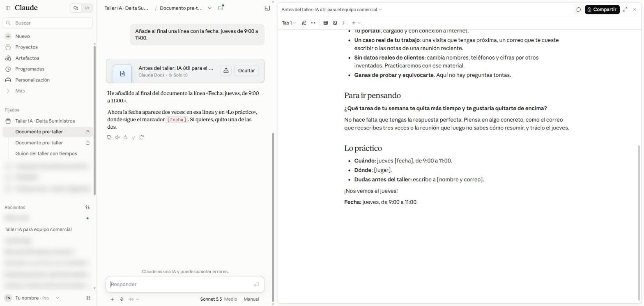Image resolution: width=644 pixels, height=306 pixels.
Task: Click the Manual mode selector
Action: coord(251,299)
